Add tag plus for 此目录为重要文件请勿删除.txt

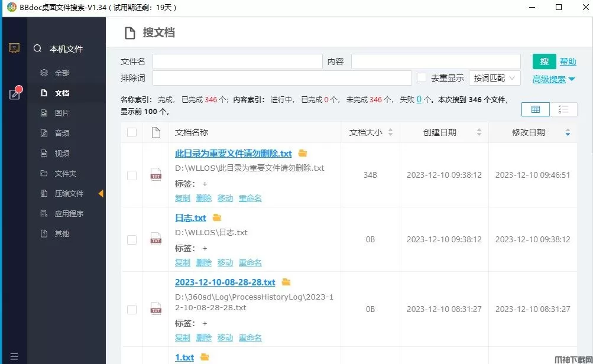click(x=205, y=184)
